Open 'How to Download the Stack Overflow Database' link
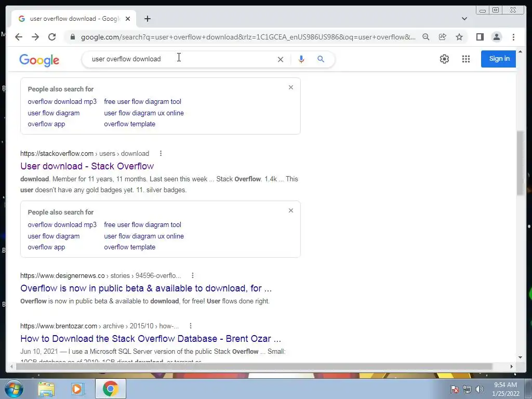Viewport: 532px width, 399px height. [151, 338]
